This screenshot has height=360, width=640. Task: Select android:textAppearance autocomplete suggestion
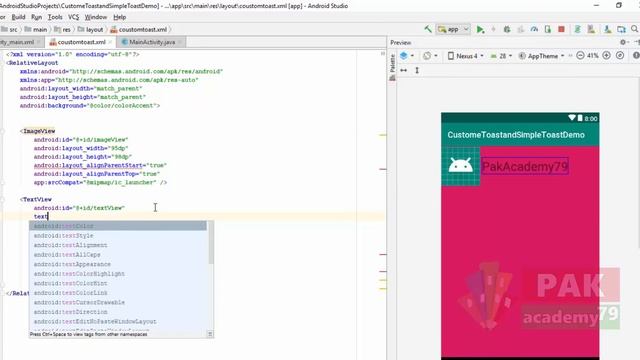(118, 264)
